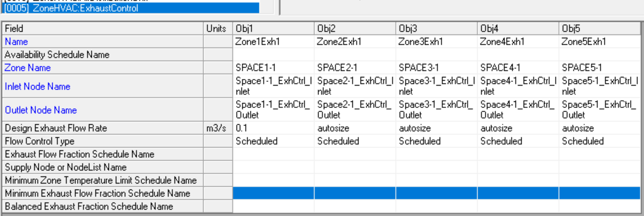Click SPACE5-1 zone name cell
644x216 pixels.
[x=599, y=68]
